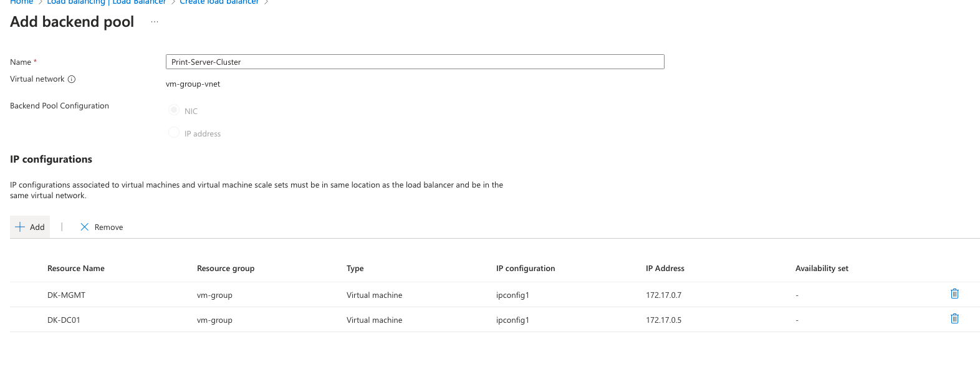Click the IP address 172.17.0.7 cell

(663, 295)
